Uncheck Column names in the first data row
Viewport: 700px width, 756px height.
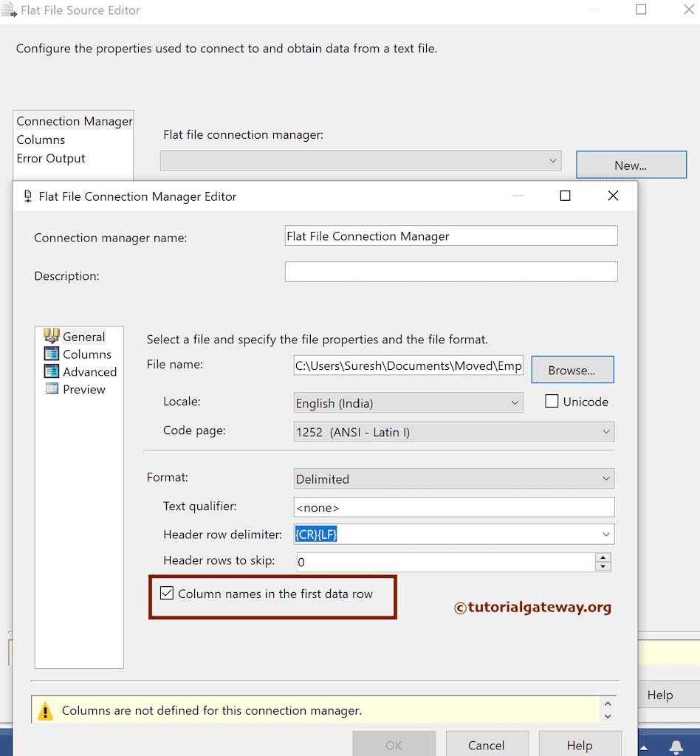[x=167, y=593]
